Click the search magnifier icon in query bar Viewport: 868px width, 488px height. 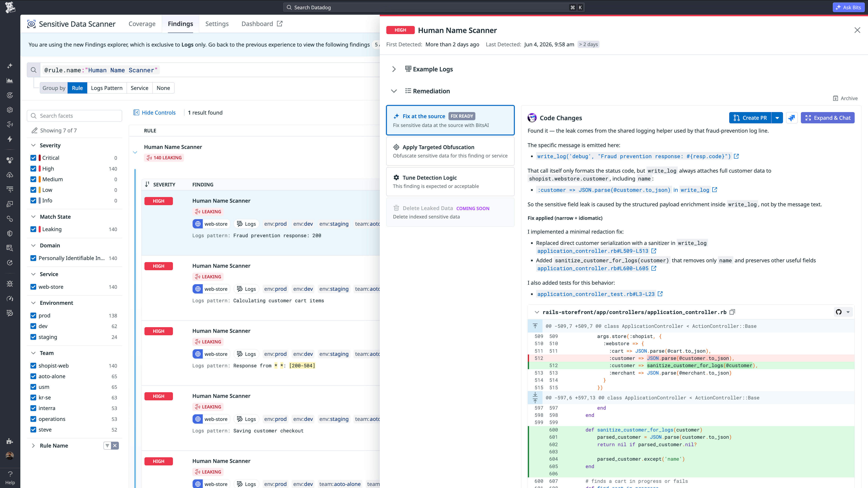click(33, 70)
